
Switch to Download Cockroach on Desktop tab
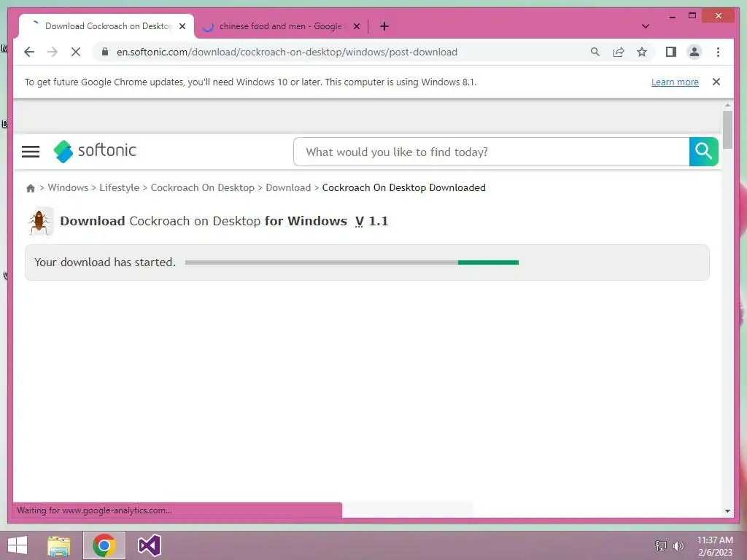click(107, 26)
